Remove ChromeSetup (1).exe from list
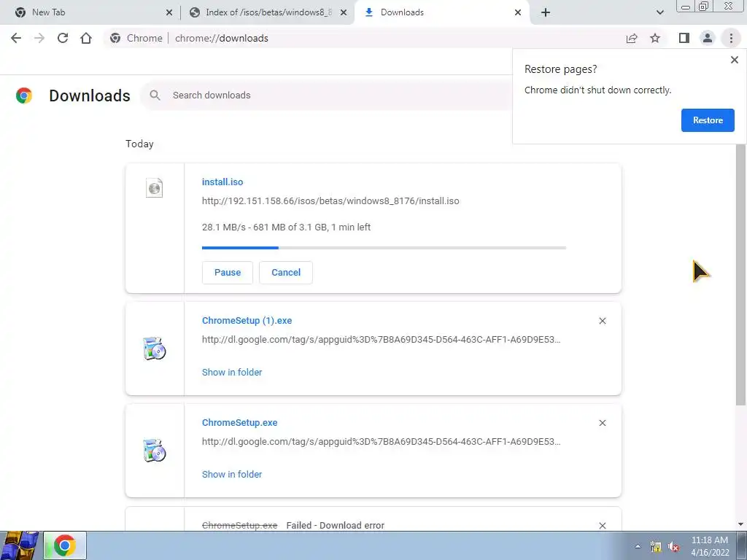This screenshot has height=560, width=747. [x=602, y=321]
